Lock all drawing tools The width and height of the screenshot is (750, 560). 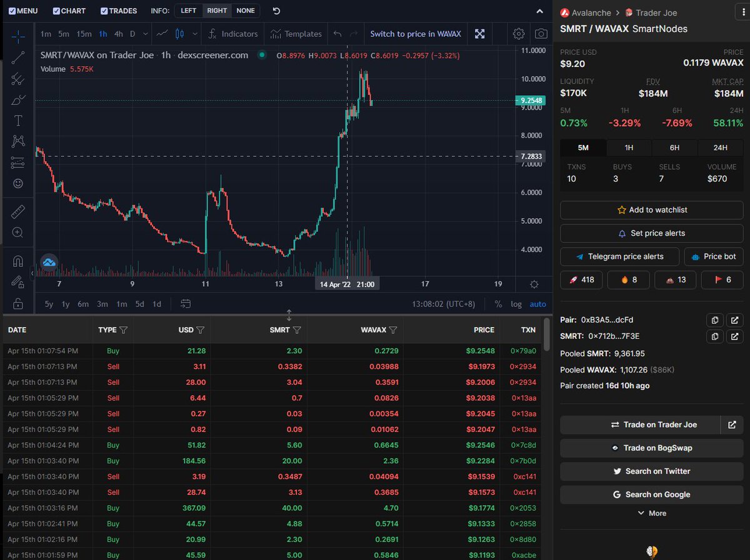(x=18, y=304)
